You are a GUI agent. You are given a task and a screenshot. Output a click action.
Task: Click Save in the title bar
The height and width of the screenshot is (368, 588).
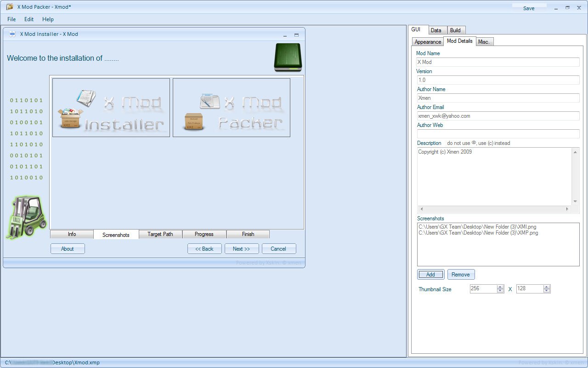(529, 8)
